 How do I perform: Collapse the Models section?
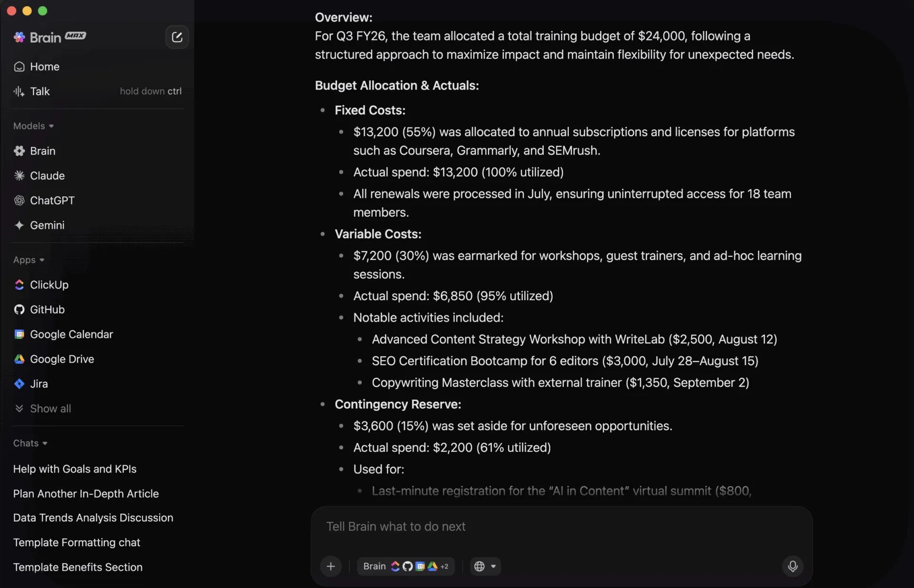33,126
